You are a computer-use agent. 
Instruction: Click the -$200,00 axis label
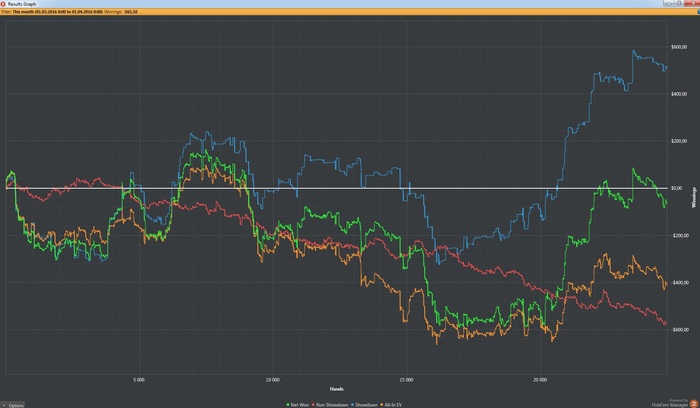click(x=679, y=236)
